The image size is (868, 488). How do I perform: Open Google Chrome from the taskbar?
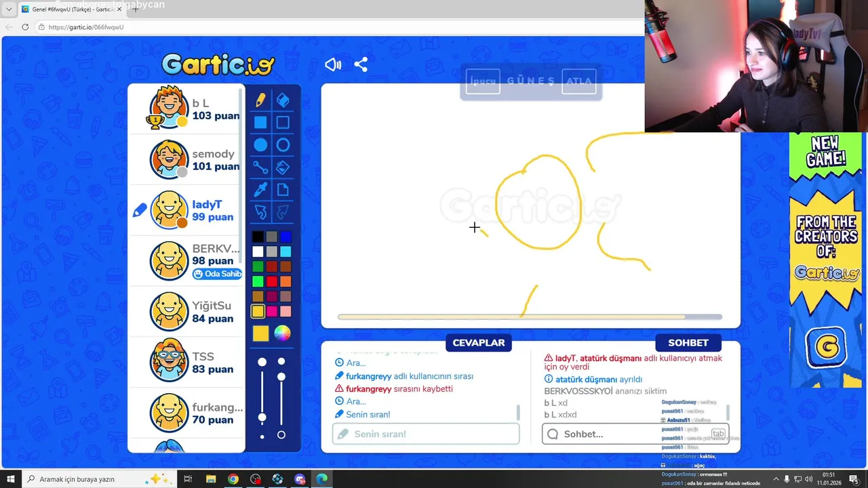point(233,479)
